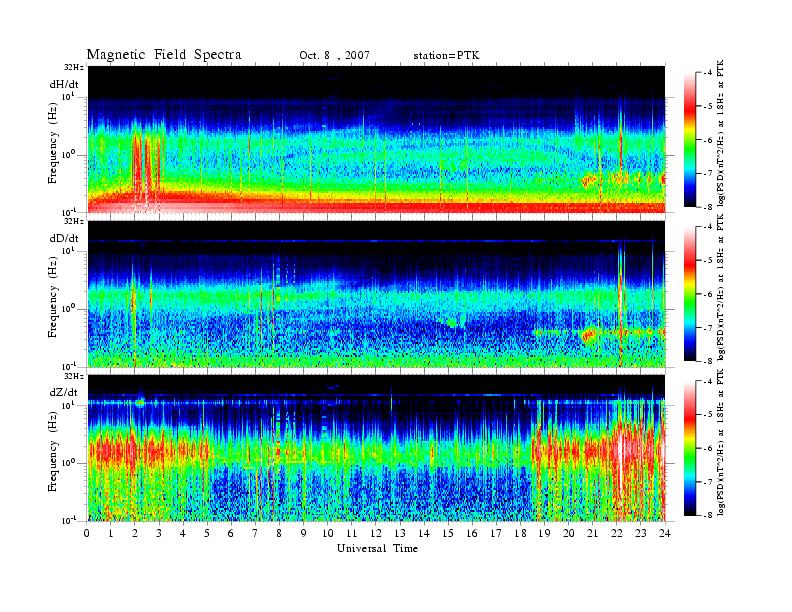The height and width of the screenshot is (612, 792).
Task: Click hour tick label "12" on time axis
Action: pos(376,533)
